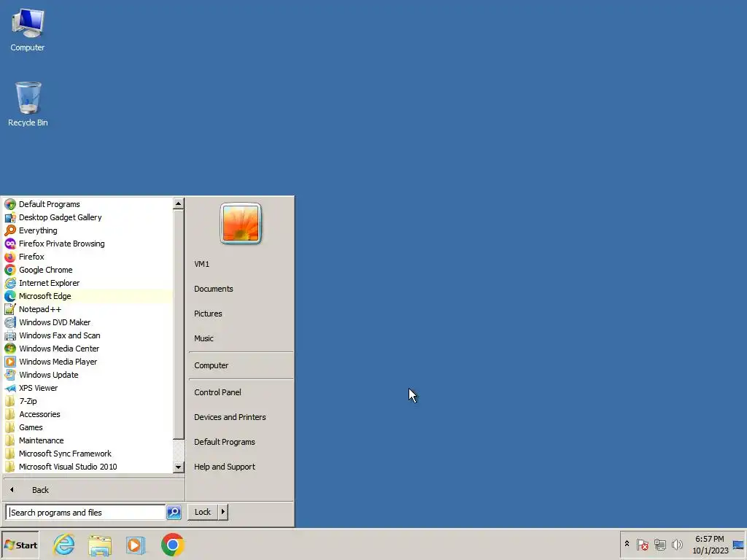Open Windows Explorer from the taskbar
Image resolution: width=747 pixels, height=560 pixels.
[99, 545]
